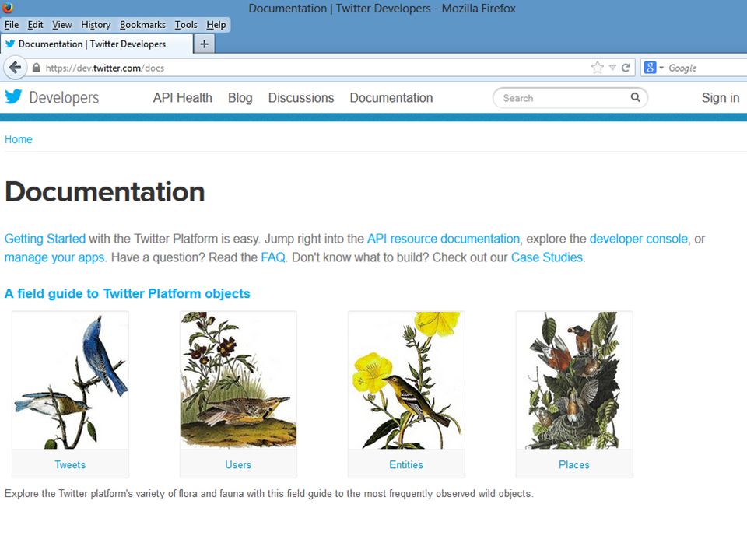Open the Users caption link

[x=238, y=465]
